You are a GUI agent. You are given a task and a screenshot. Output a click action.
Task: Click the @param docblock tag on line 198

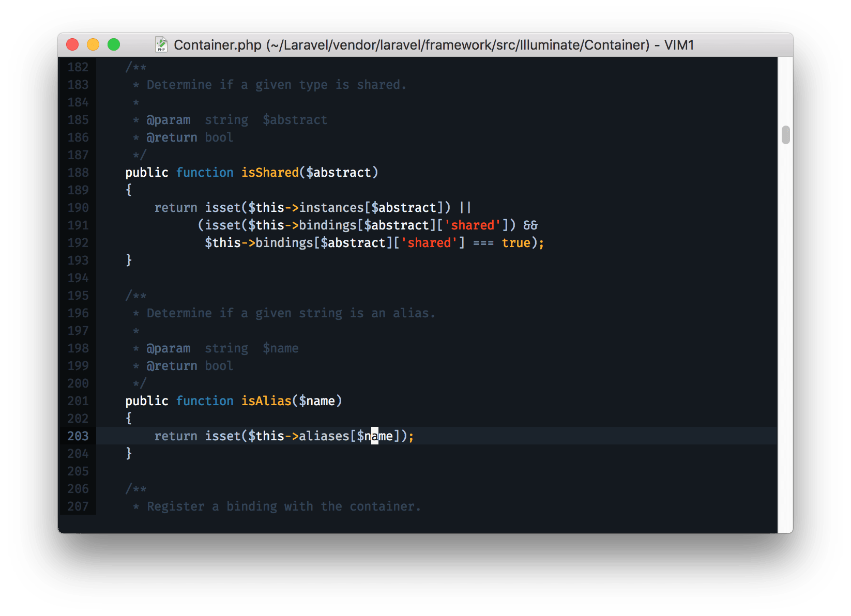169,348
